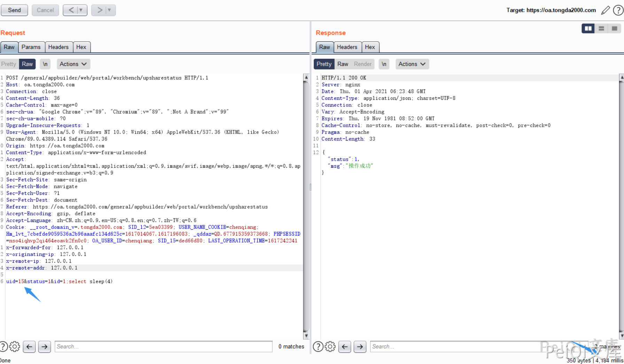This screenshot has height=364, width=624.
Task: Select the side-by-side split layout icon
Action: 588,29
